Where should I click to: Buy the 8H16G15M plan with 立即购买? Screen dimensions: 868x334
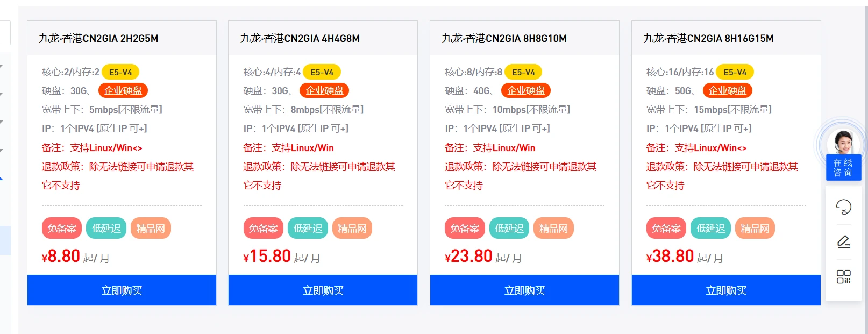(x=726, y=290)
